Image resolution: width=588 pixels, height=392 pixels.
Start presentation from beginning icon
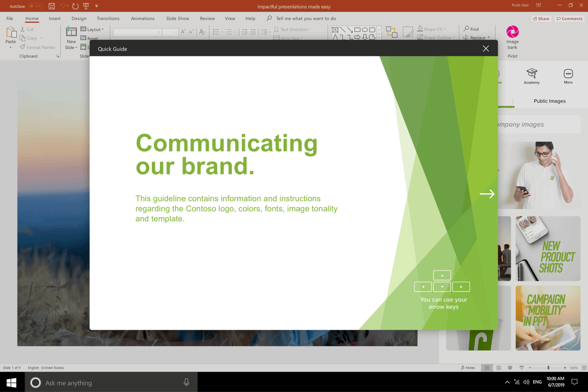tap(86, 6)
